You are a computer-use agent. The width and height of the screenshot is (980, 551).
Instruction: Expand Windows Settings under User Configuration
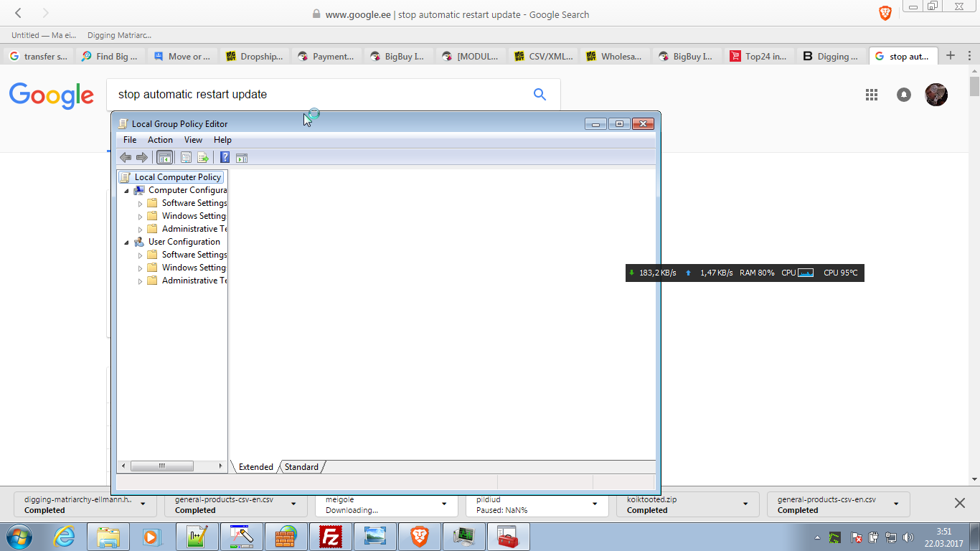point(141,268)
